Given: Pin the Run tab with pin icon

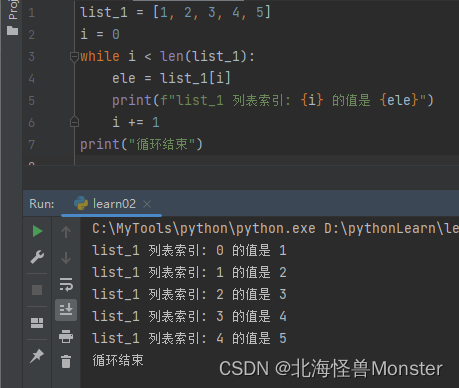Looking at the screenshot, I should tap(37, 356).
